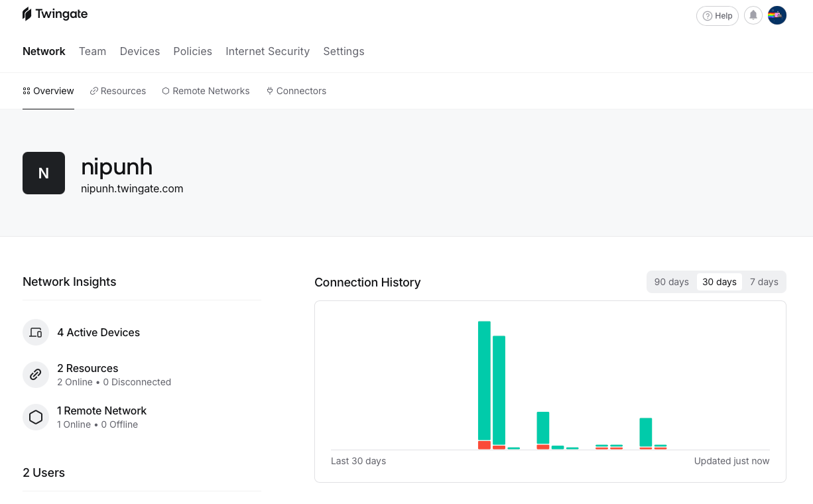Click the Twingate logo
Viewport: 813px width, 504px height.
tap(55, 14)
